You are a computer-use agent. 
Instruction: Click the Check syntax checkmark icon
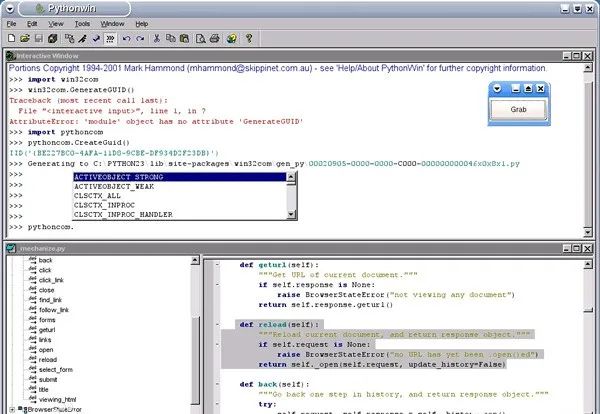[x=96, y=38]
